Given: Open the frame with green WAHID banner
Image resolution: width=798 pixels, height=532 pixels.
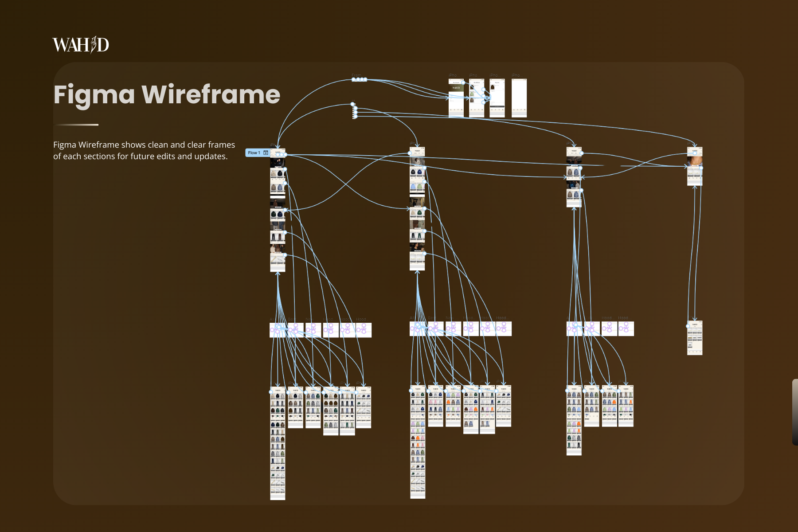Looking at the screenshot, I should point(456,98).
